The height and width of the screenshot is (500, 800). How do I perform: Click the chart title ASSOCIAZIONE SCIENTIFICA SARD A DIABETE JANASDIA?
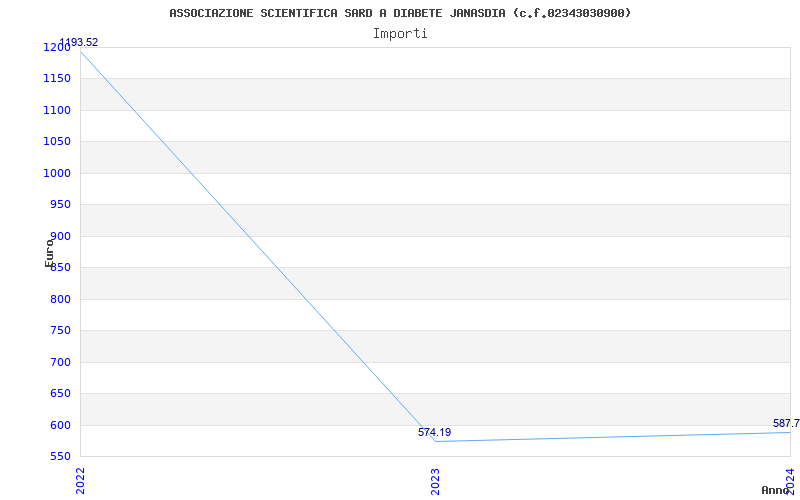coord(400,13)
